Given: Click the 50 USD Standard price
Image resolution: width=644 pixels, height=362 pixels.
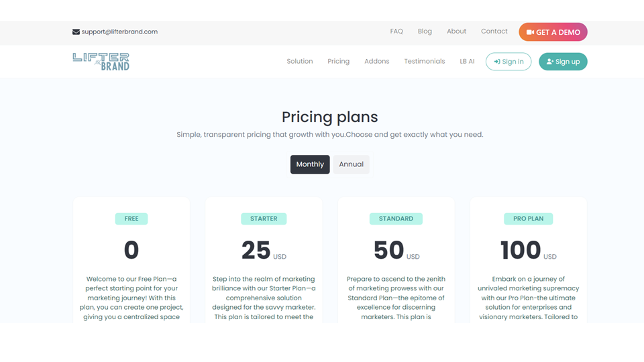Looking at the screenshot, I should click(396, 250).
